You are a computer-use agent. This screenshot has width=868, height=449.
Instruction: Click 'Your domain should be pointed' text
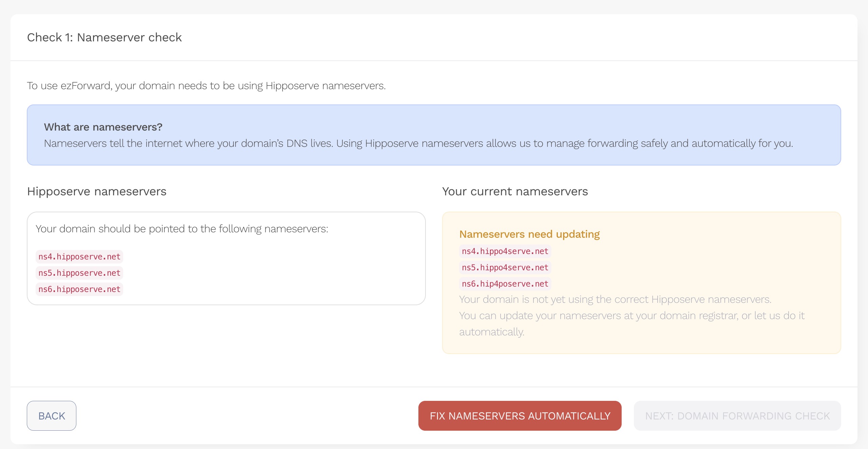coord(182,229)
